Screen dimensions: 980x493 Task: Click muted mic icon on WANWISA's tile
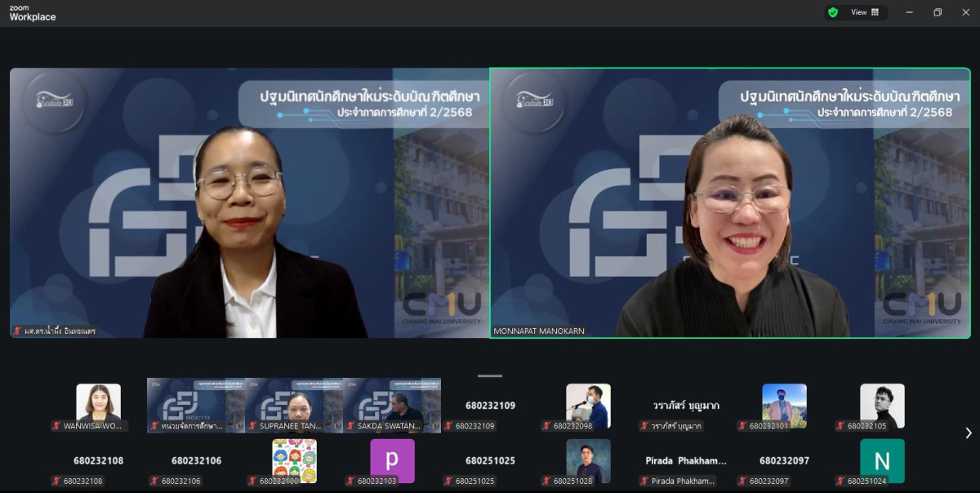(x=56, y=426)
